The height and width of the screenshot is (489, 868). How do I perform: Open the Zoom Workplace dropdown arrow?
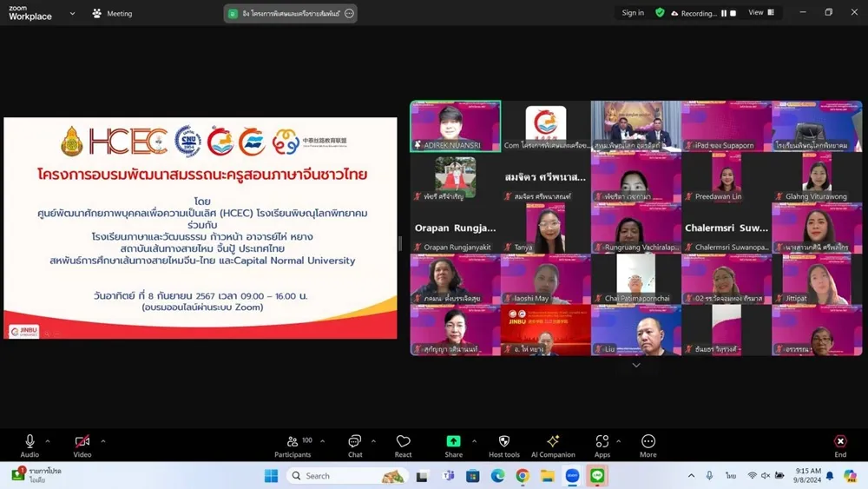(x=72, y=13)
